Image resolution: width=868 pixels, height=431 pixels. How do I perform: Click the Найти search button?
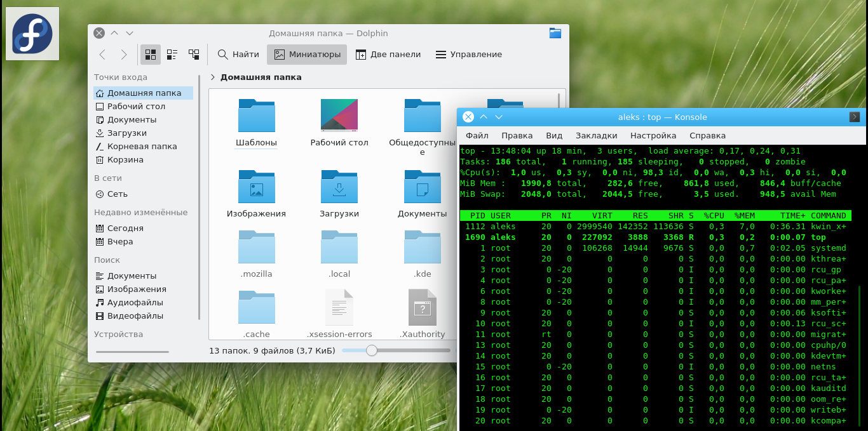tap(238, 55)
